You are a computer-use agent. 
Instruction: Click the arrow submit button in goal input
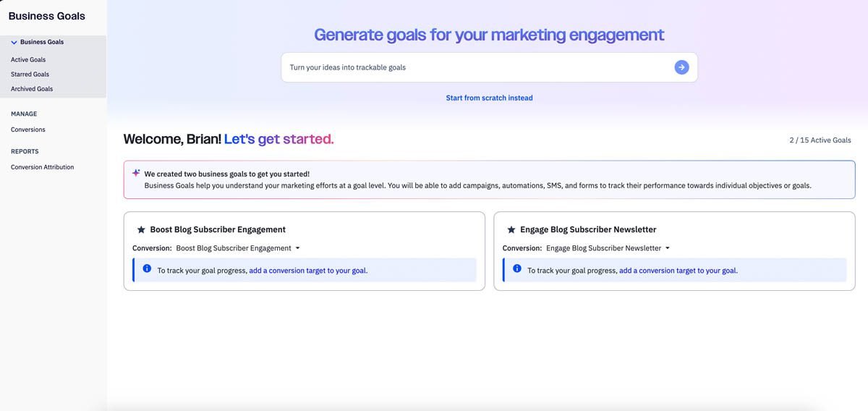681,67
